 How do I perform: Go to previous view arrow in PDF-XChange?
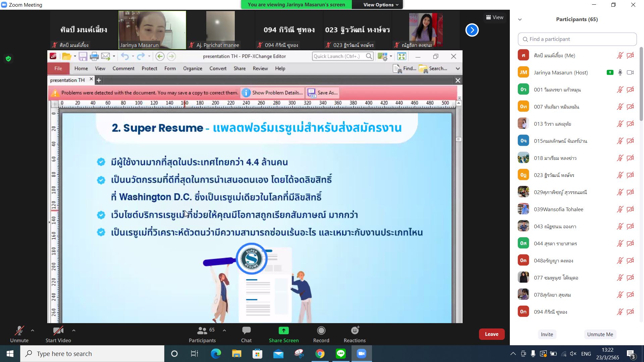[160, 56]
